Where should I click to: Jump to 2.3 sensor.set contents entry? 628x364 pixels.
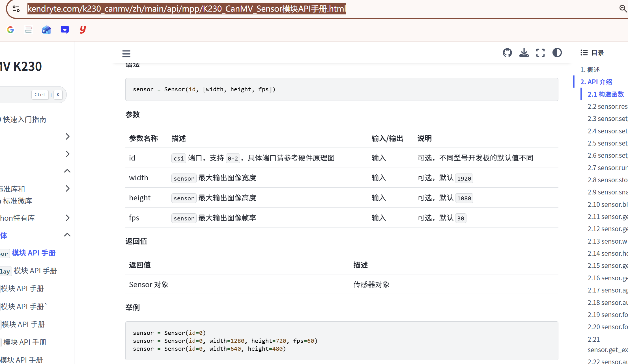(x=608, y=119)
